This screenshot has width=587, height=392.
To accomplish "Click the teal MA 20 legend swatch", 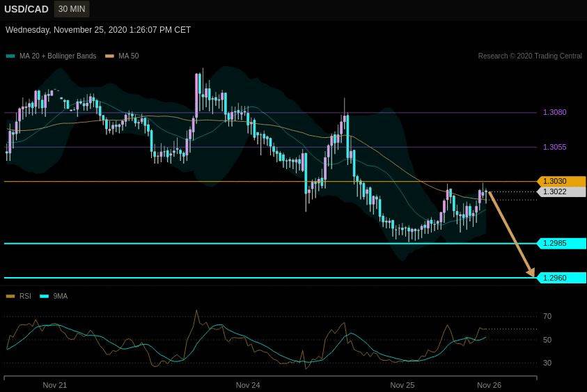I will pos(10,56).
